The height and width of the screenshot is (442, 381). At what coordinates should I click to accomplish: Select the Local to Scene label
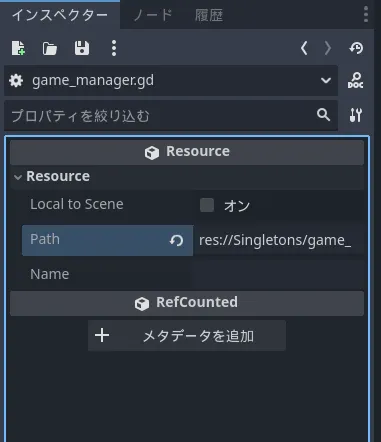click(x=77, y=204)
